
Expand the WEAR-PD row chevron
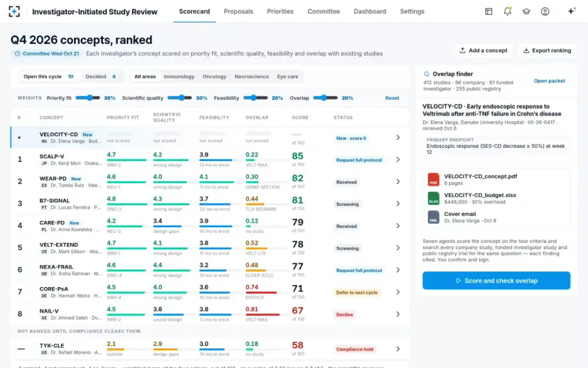coord(398,182)
